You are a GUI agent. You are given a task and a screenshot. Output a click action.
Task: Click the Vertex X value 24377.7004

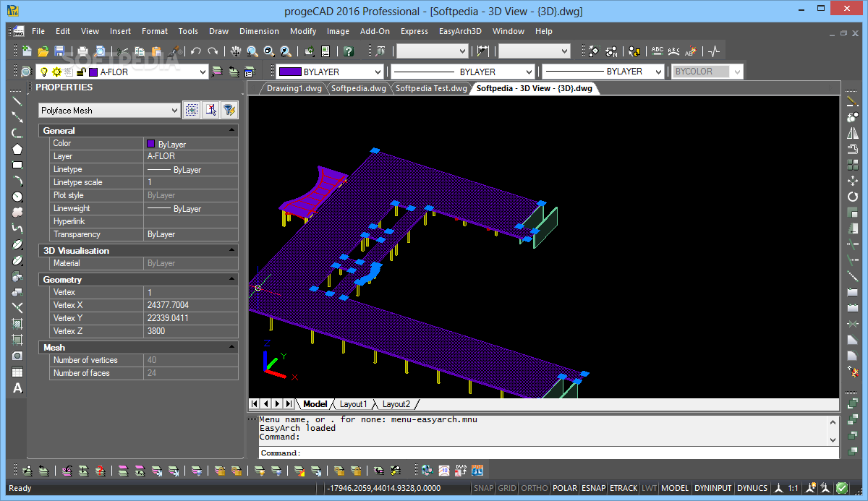click(168, 305)
